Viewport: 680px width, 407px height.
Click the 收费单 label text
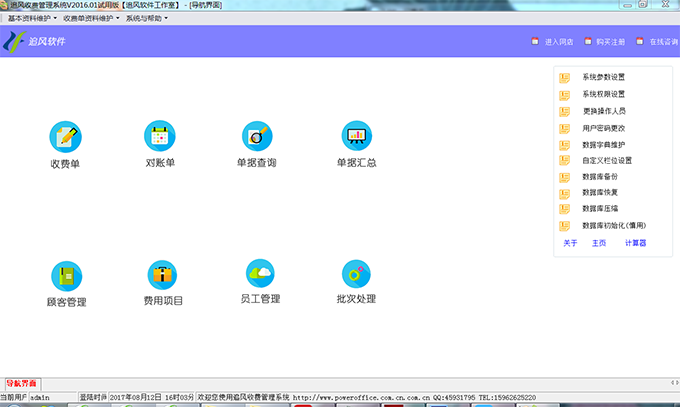pyautogui.click(x=65, y=164)
